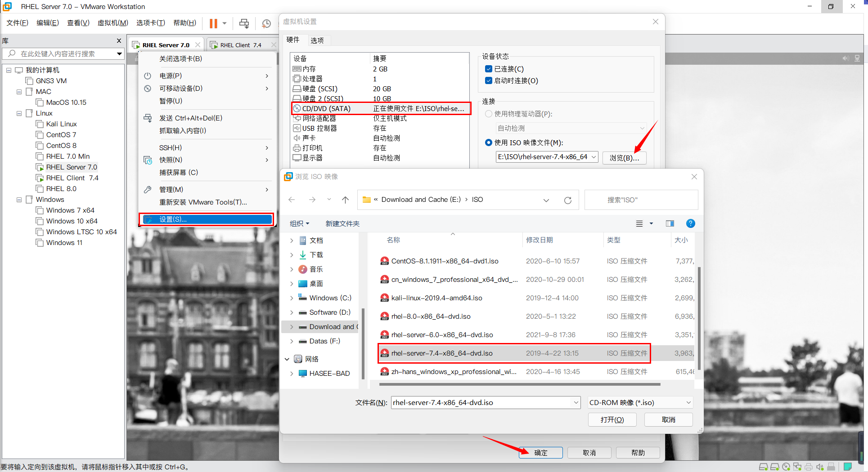Open 桌面 desktop folder in navigation pane
The height and width of the screenshot is (472, 868).
coord(316,284)
